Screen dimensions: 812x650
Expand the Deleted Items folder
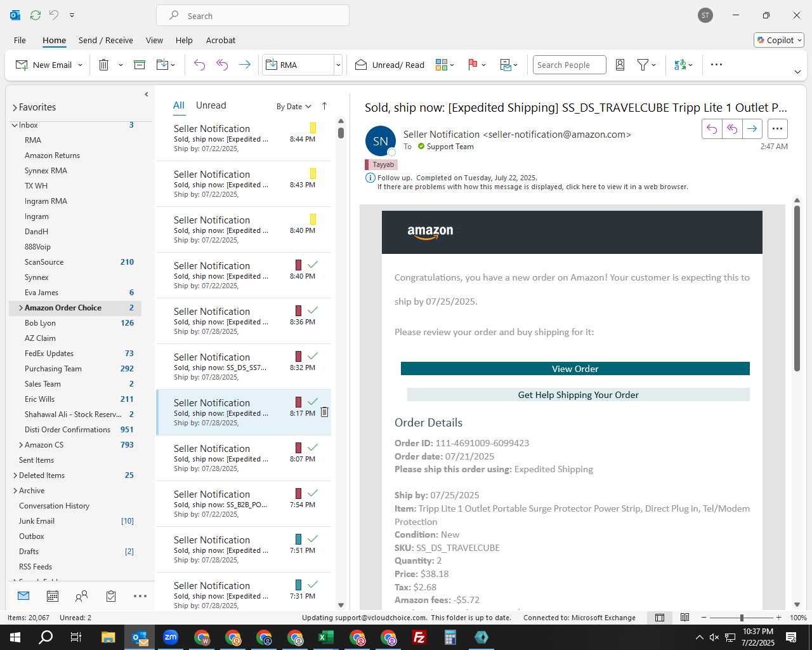15,475
